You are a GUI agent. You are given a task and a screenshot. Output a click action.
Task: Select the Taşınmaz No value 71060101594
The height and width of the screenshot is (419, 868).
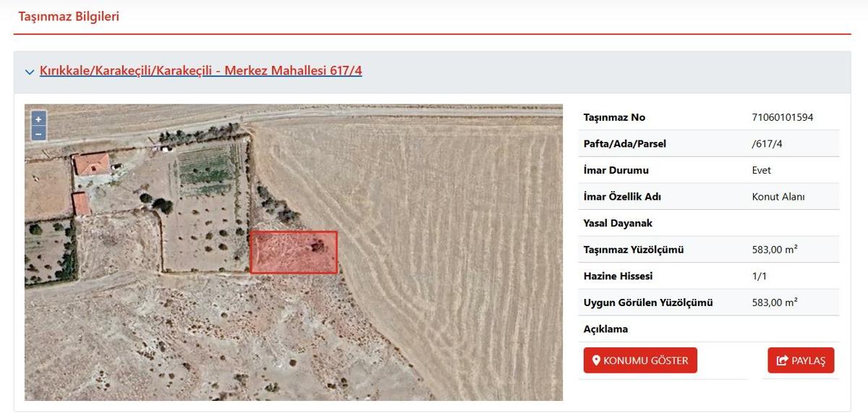[783, 117]
